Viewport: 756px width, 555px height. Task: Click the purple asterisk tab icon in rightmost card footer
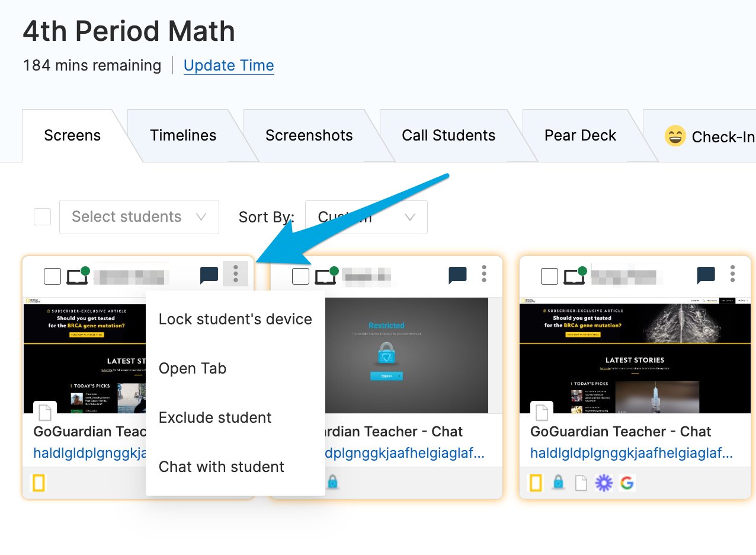pos(604,483)
